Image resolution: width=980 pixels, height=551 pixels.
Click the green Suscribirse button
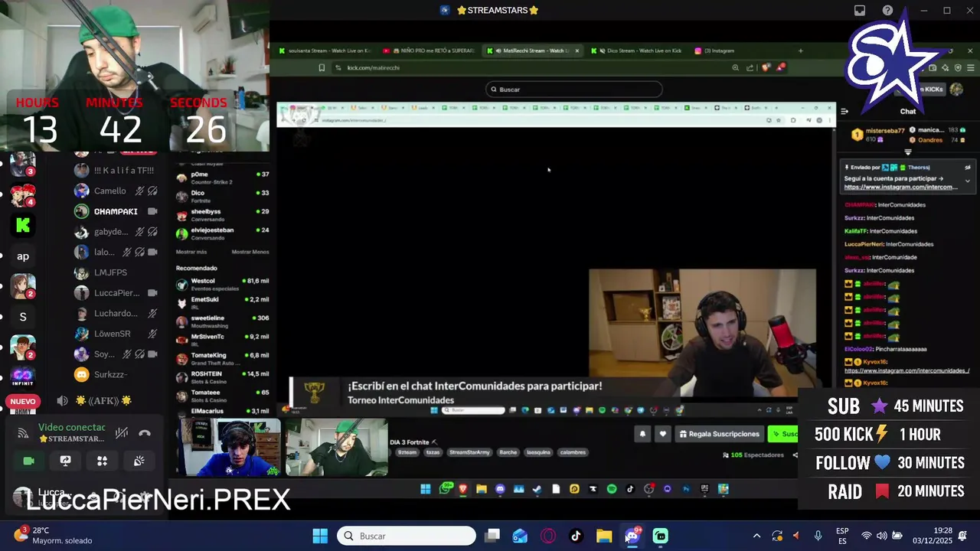(x=782, y=434)
